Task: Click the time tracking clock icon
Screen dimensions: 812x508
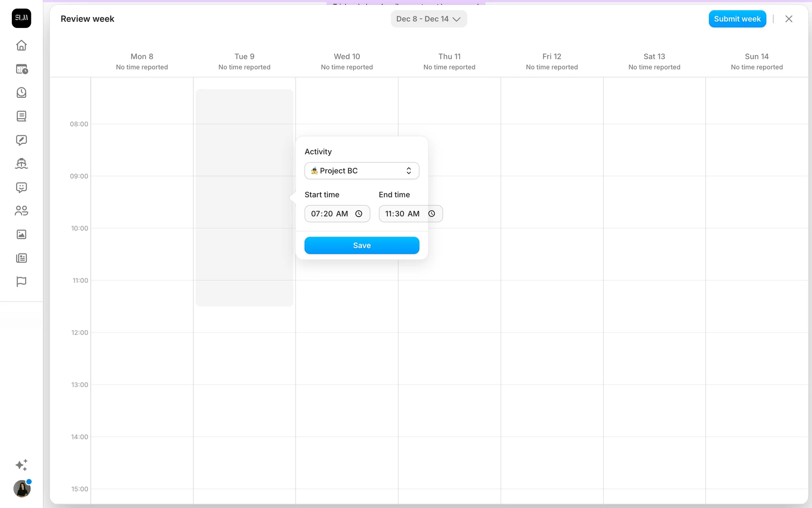Action: pos(21,93)
